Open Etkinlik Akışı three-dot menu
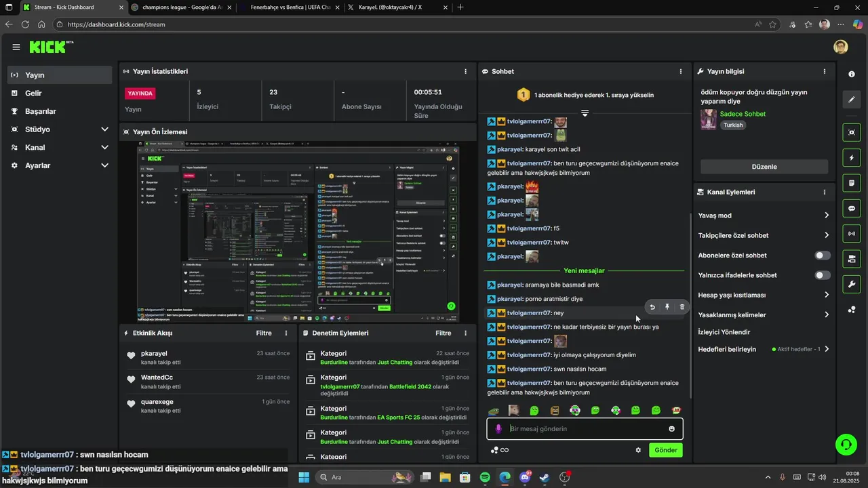This screenshot has height=488, width=868. pos(286,333)
